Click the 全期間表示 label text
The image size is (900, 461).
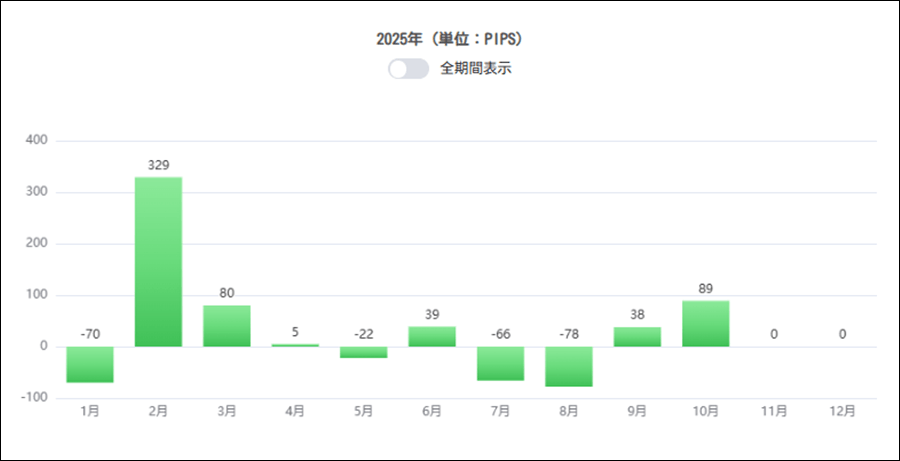click(476, 69)
